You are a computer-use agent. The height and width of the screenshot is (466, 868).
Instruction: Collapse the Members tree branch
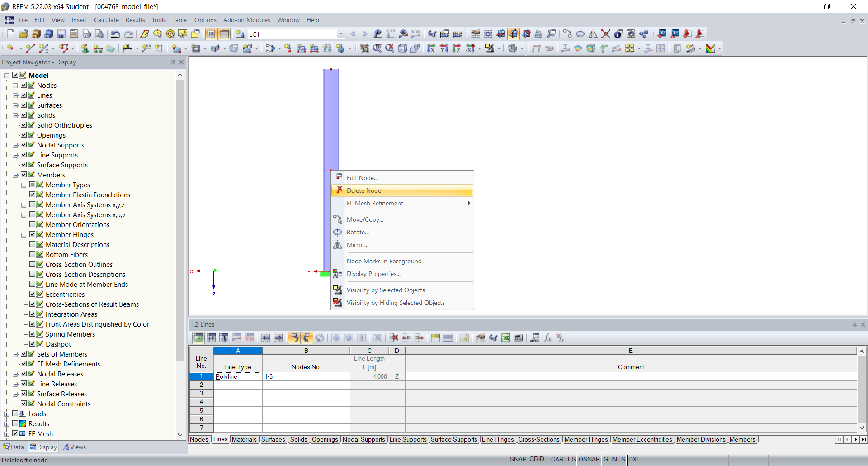pos(15,175)
